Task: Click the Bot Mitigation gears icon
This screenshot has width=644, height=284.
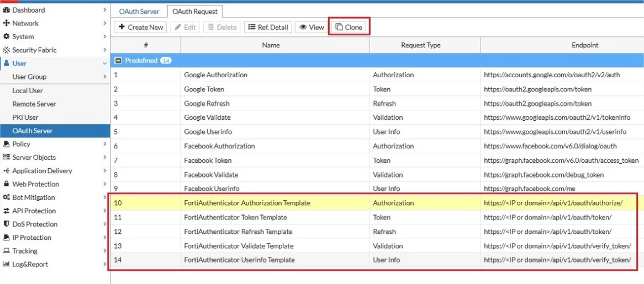Action: tap(6, 197)
